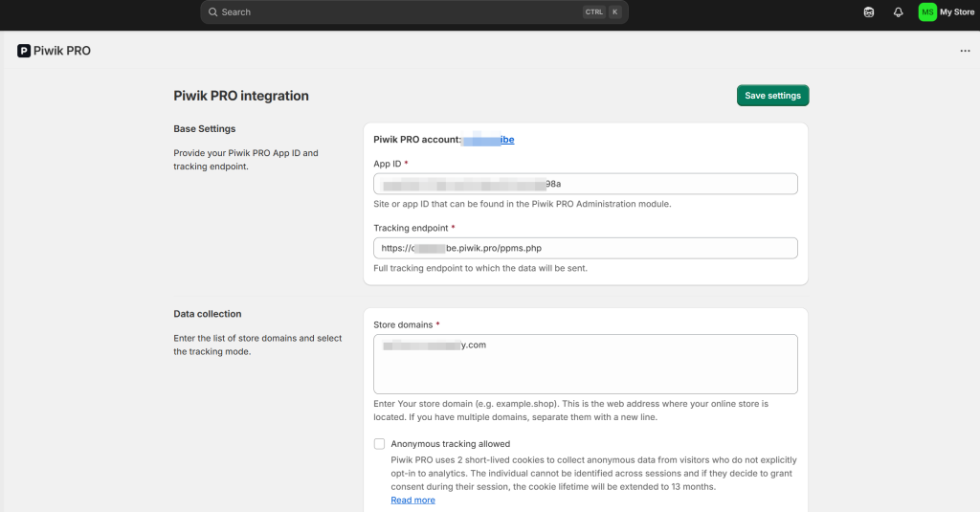Click the Piwik PRO logo icon
Image resolution: width=980 pixels, height=512 pixels.
click(x=24, y=51)
